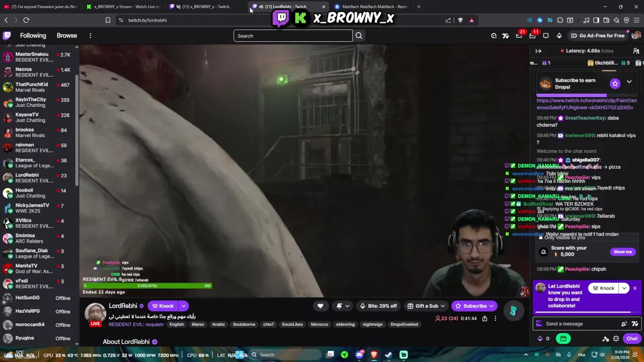This screenshot has height=362, width=644.
Task: Open a new browser tab
Action: tap(419, 7)
